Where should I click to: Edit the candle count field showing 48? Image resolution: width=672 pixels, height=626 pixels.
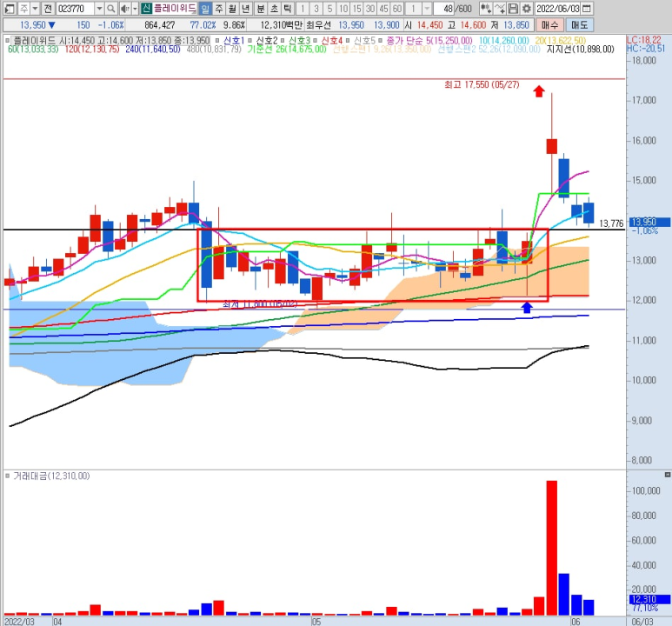pyautogui.click(x=444, y=8)
